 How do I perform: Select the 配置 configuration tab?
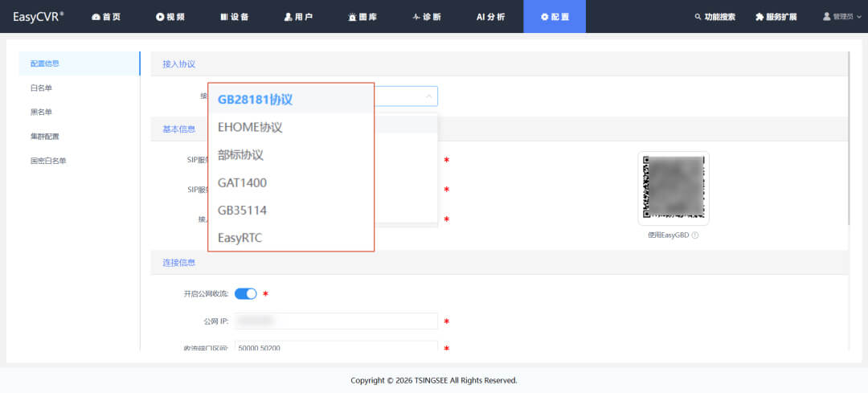pyautogui.click(x=555, y=17)
